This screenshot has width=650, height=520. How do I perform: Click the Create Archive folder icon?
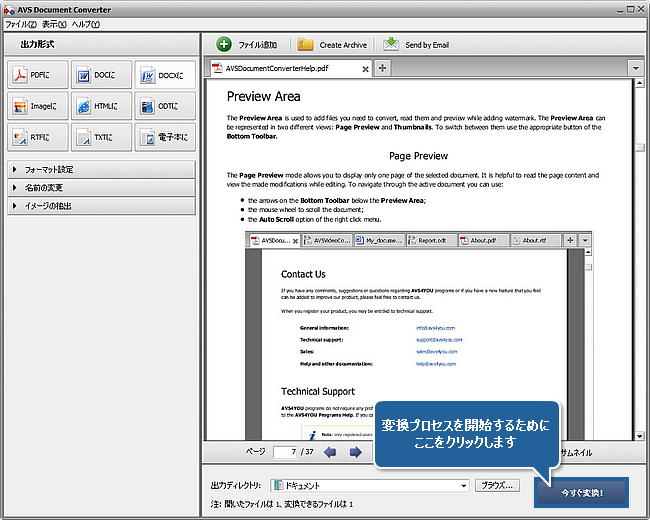[305, 44]
